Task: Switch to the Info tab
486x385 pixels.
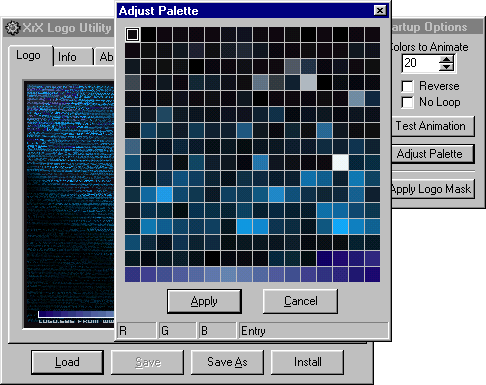Action: pos(73,57)
